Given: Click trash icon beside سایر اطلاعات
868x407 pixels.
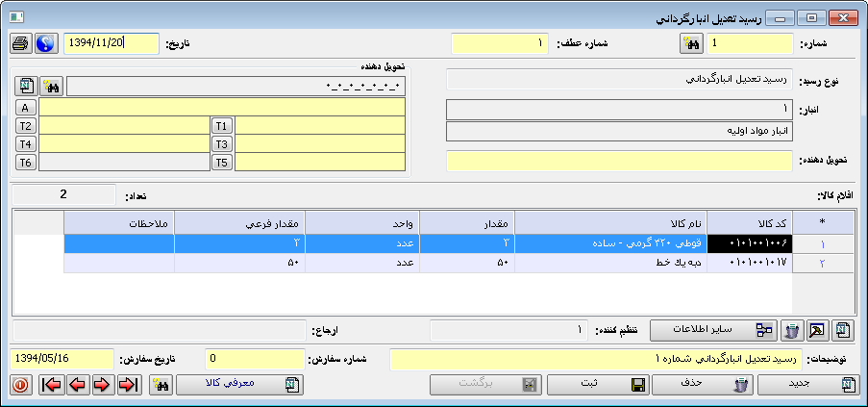Looking at the screenshot, I should pyautogui.click(x=792, y=331).
